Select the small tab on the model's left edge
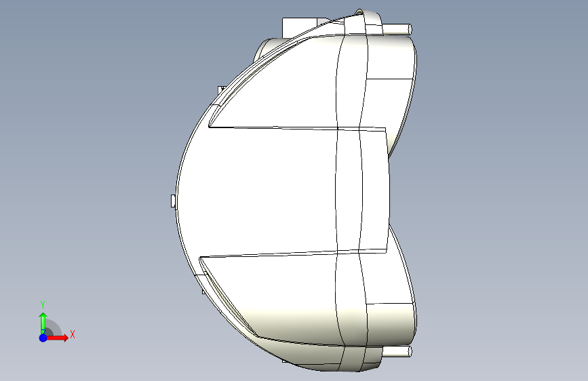This screenshot has width=588, height=381. tap(174, 201)
